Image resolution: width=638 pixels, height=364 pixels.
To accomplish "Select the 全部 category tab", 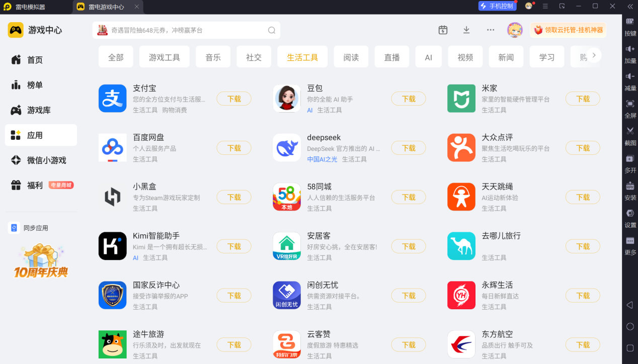I will click(116, 57).
